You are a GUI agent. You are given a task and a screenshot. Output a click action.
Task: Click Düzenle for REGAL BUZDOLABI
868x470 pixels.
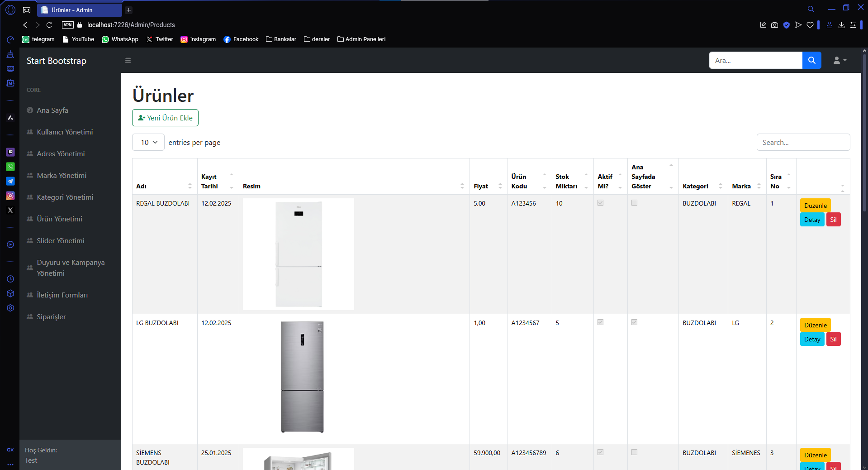coord(815,206)
